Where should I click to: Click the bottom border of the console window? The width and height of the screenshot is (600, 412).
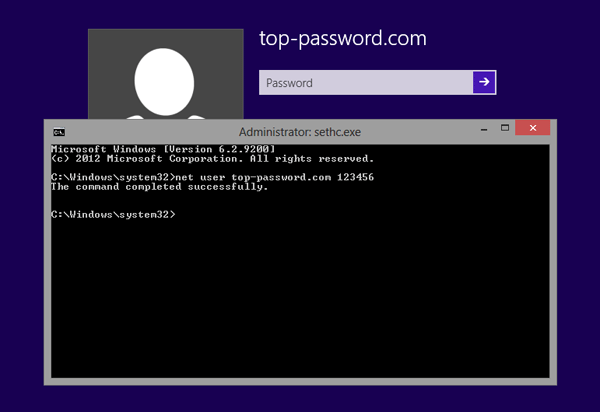(x=300, y=381)
